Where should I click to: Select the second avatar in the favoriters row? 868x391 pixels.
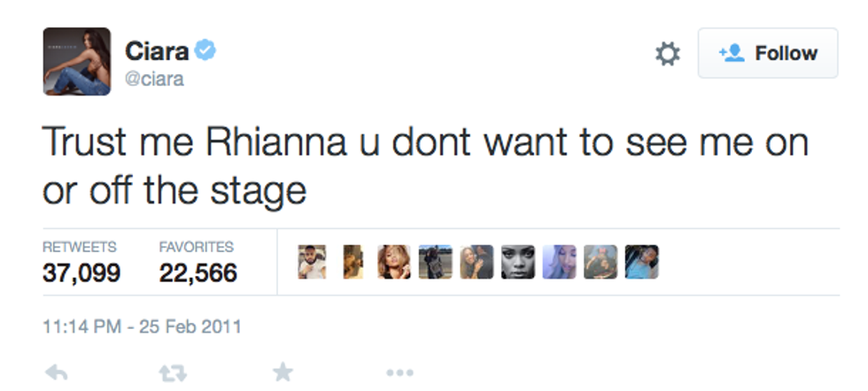(x=353, y=262)
